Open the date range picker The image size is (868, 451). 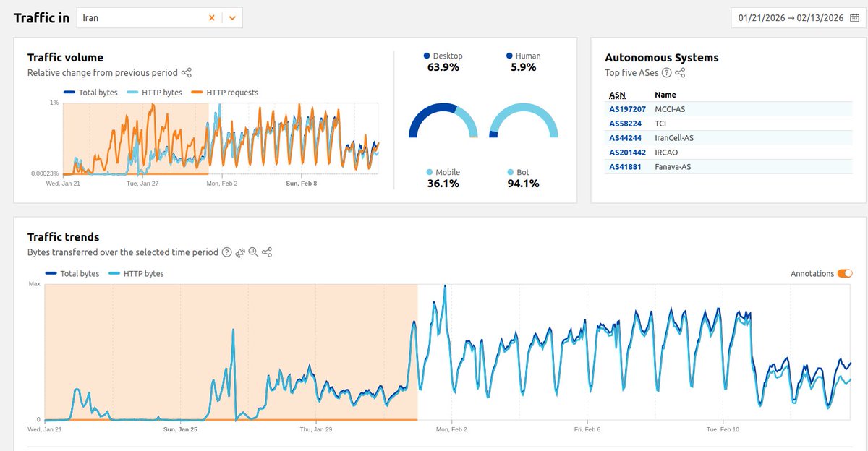click(x=797, y=18)
